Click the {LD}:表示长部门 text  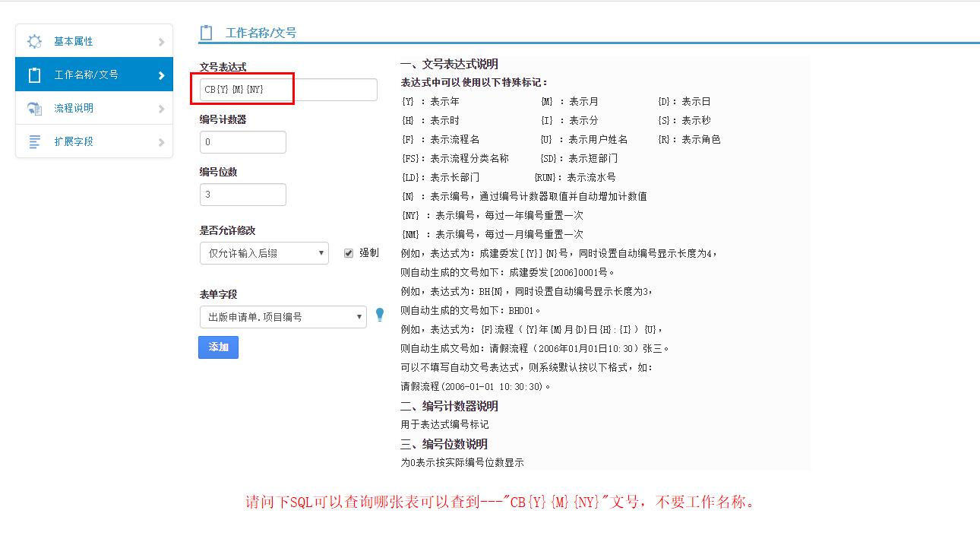tap(440, 177)
